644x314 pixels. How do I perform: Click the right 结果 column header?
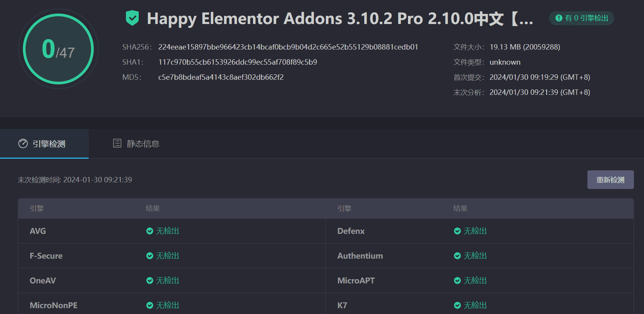coord(460,208)
